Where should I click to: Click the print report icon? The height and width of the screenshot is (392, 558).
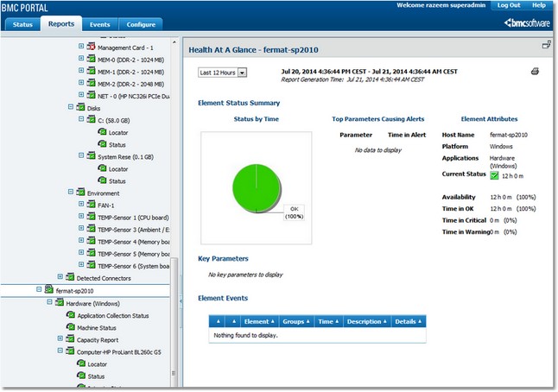[535, 72]
